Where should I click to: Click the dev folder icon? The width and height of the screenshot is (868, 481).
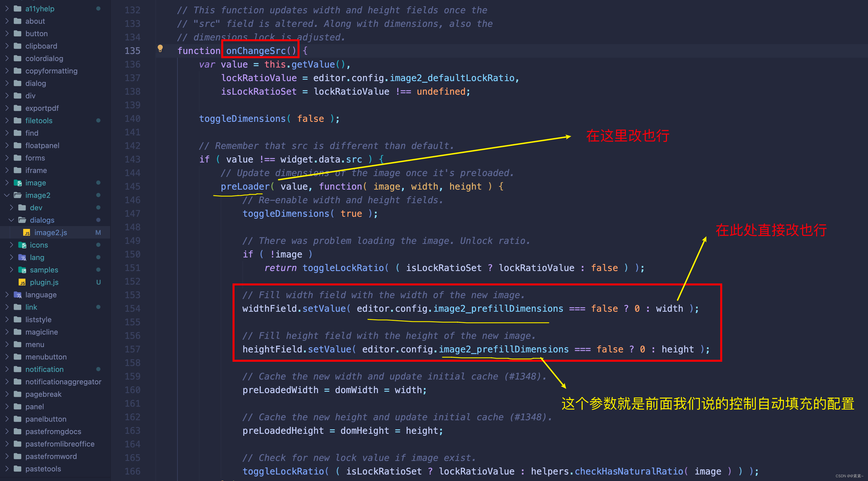[22, 208]
